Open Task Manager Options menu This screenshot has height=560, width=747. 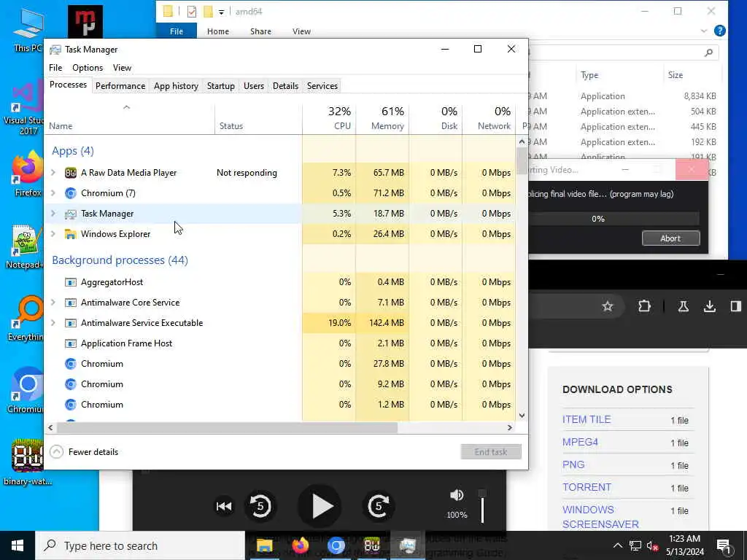(88, 68)
